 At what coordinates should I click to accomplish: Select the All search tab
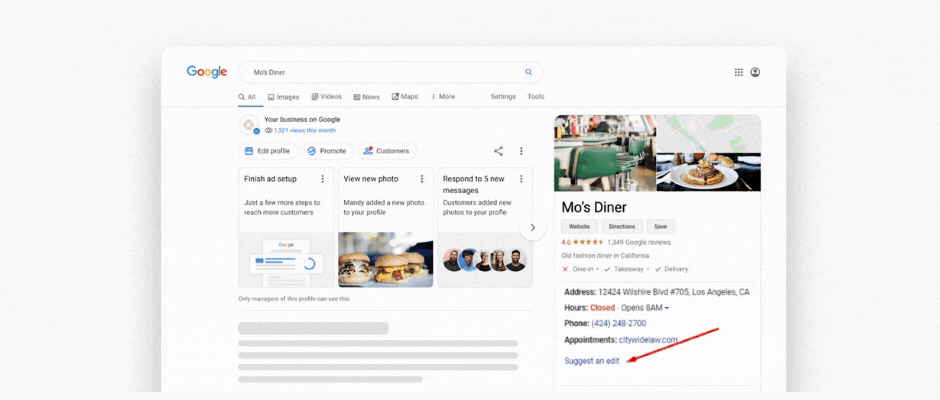(x=247, y=97)
